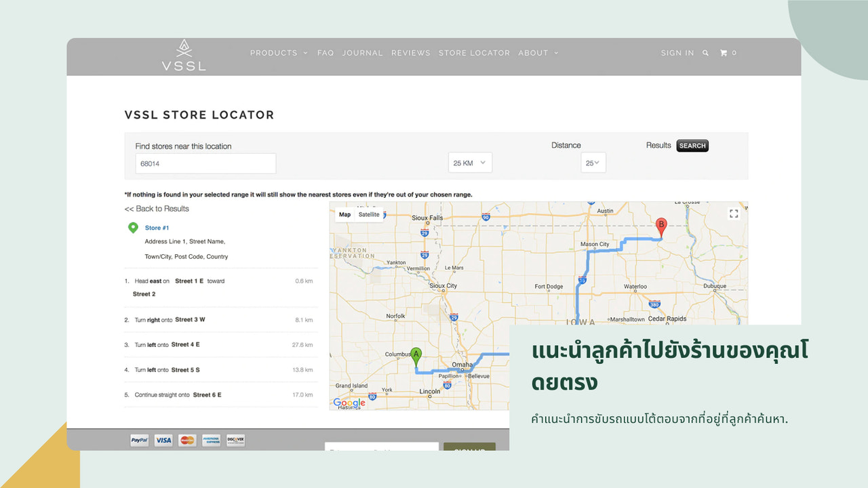868x488 pixels.
Task: Expand the About menu
Action: [x=538, y=53]
